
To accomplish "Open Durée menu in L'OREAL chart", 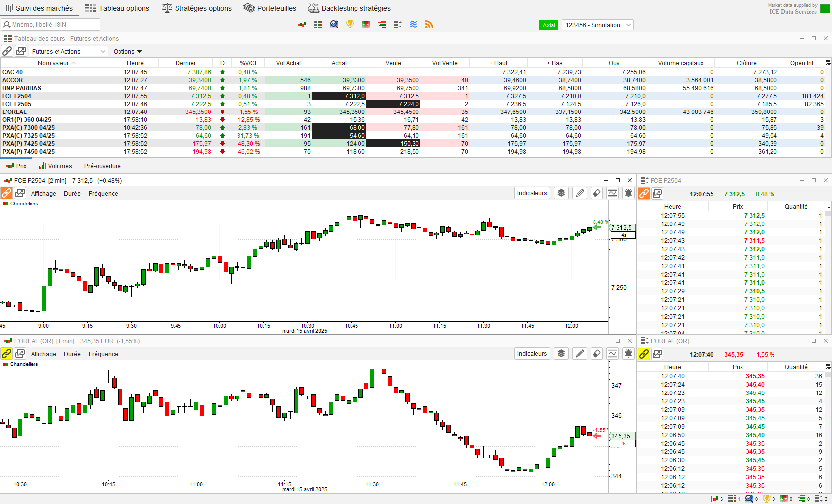I will 72,354.
